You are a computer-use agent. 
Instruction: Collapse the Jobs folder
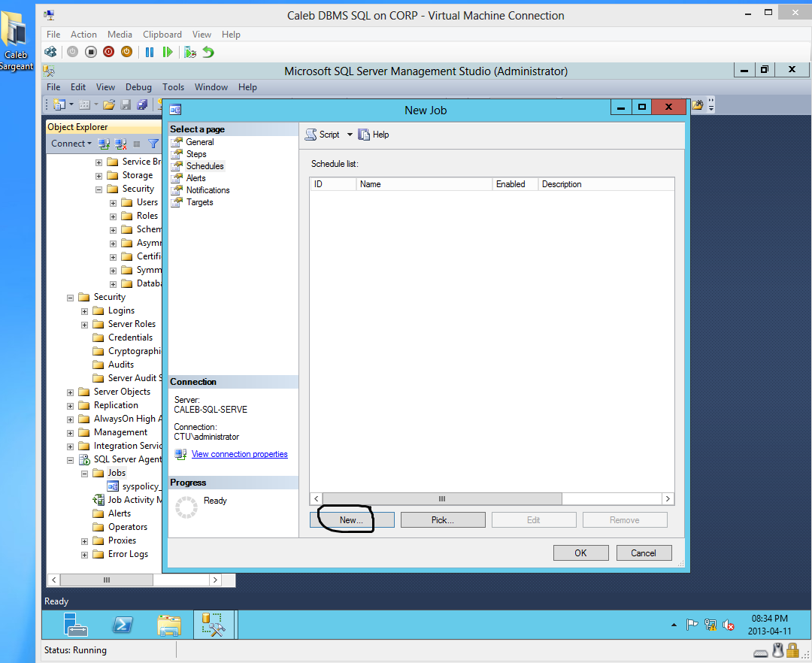tap(84, 474)
